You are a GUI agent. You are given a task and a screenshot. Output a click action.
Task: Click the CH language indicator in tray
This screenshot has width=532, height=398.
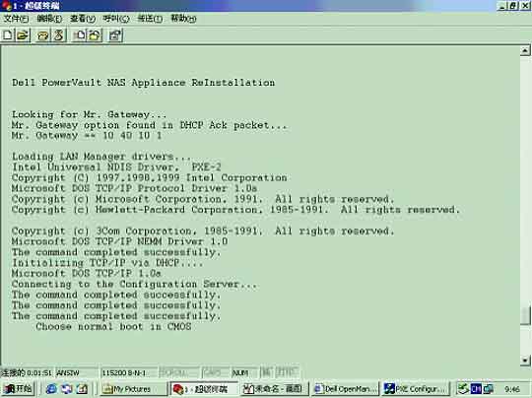(x=476, y=389)
